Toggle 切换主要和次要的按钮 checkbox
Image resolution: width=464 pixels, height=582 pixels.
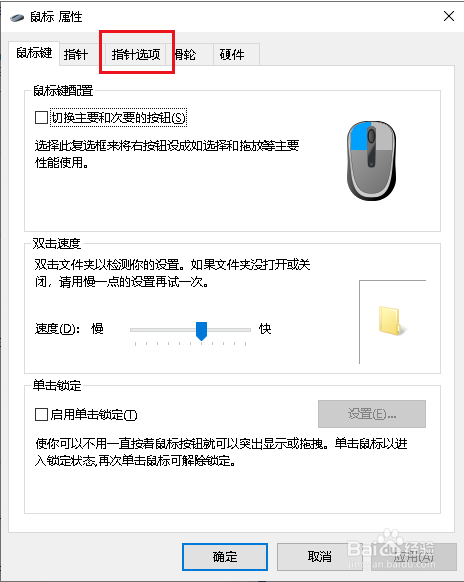click(x=41, y=118)
